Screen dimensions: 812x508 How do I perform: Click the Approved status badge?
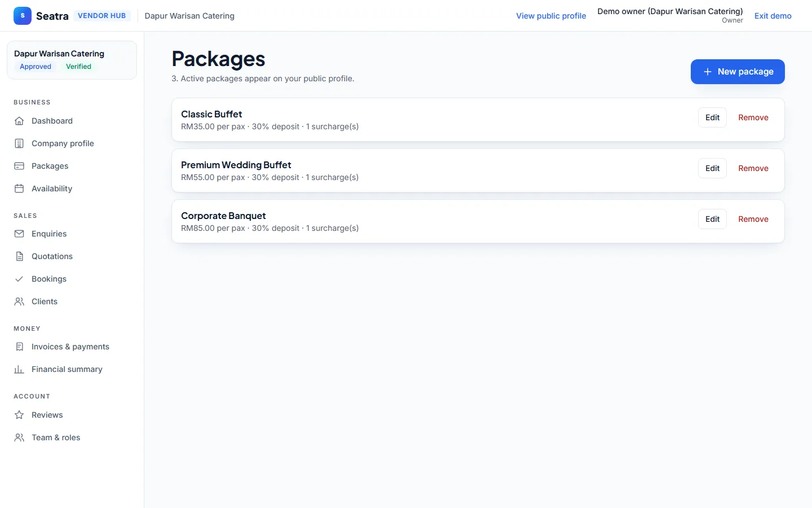click(x=36, y=67)
